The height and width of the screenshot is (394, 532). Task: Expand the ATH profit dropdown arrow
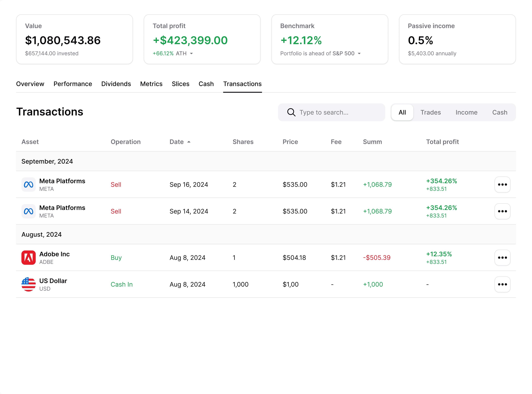(x=191, y=53)
